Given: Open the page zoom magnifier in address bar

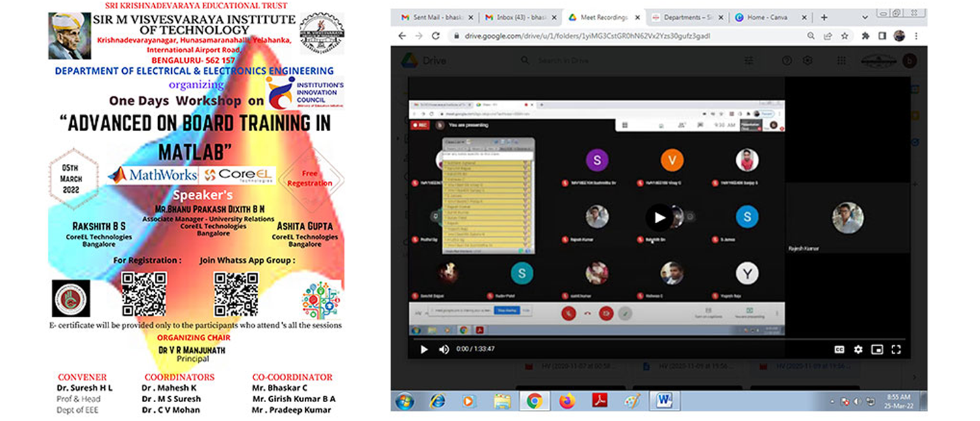Looking at the screenshot, I should (x=811, y=36).
